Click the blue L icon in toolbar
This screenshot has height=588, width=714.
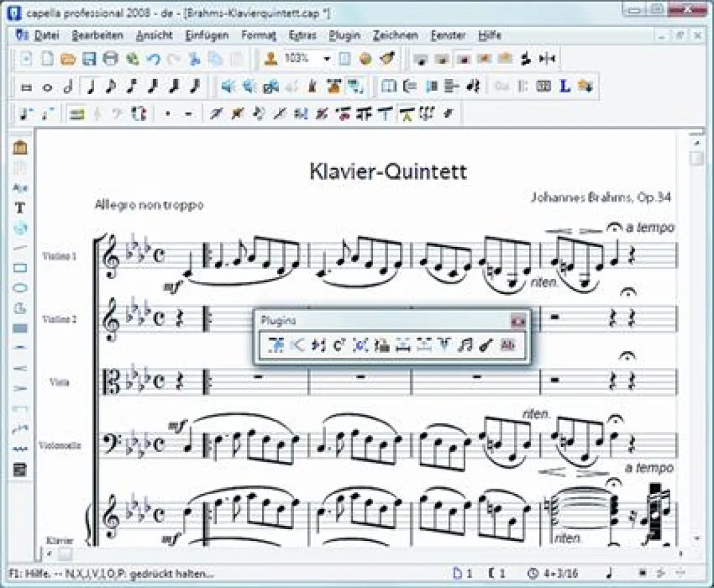click(565, 86)
